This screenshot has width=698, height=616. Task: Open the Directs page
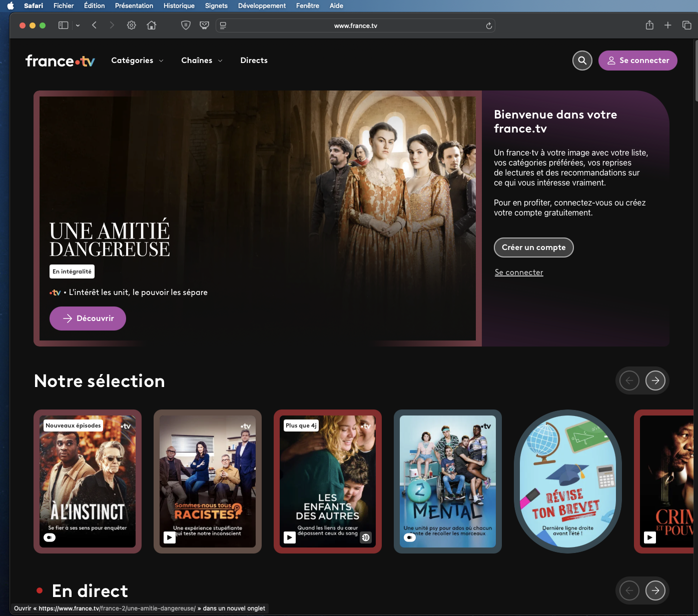pyautogui.click(x=254, y=60)
